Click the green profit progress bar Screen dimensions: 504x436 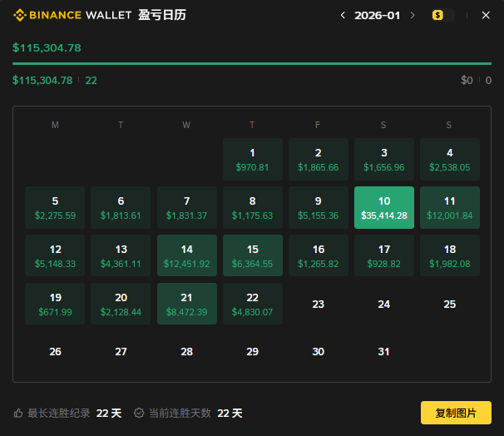pos(252,64)
